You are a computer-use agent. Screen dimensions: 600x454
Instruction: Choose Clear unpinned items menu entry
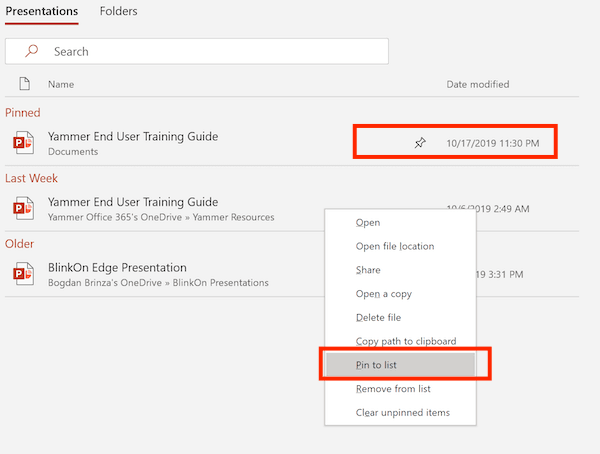coord(400,412)
